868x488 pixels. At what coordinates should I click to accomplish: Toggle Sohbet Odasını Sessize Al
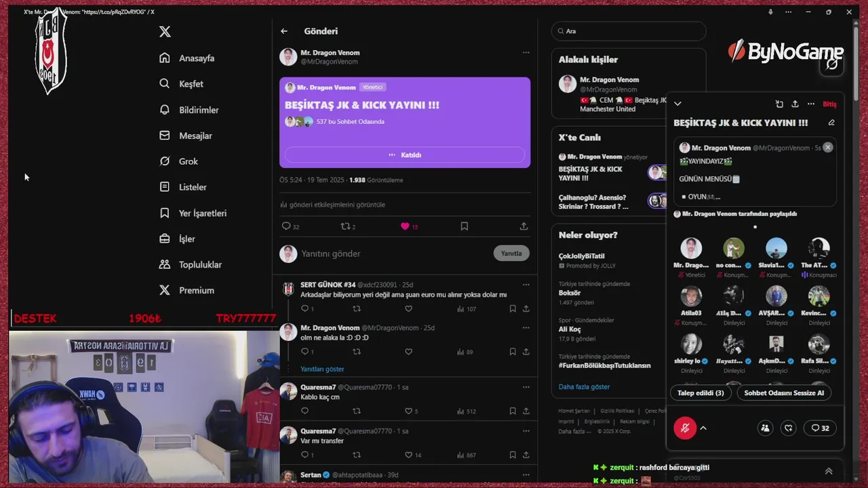click(784, 393)
